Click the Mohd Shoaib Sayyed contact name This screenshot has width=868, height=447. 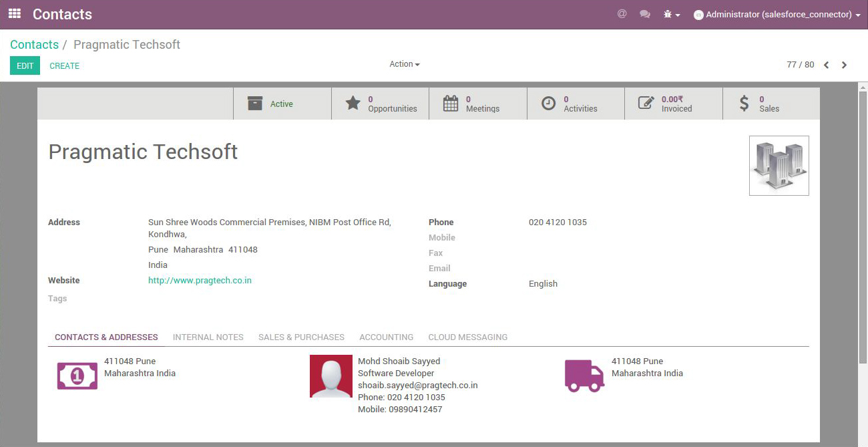click(x=399, y=361)
